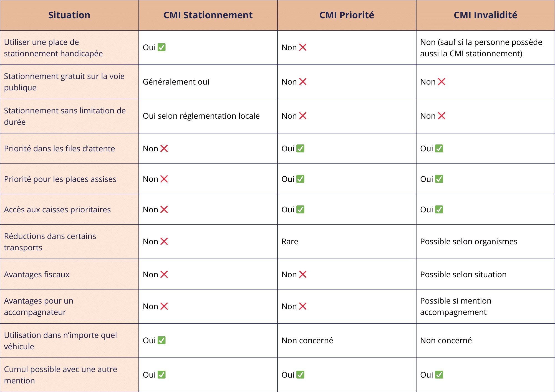Click red cross for free parking, CMI Priorité
The height and width of the screenshot is (392, 555).
coord(303,82)
